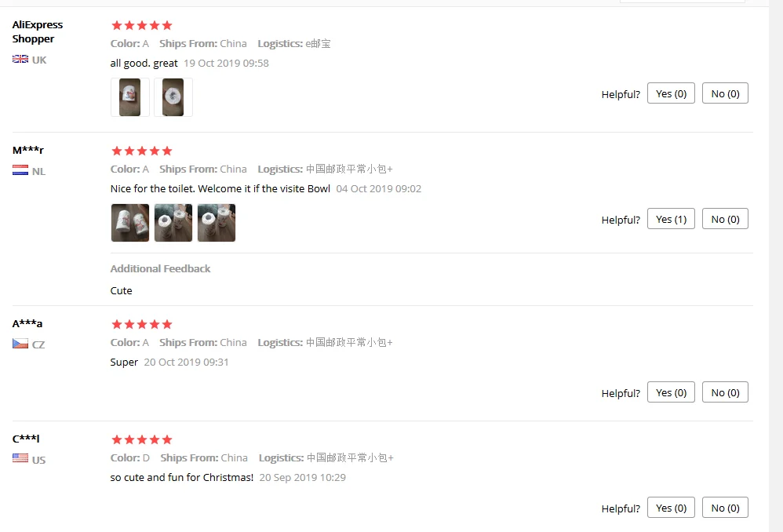Click the five-star rating on AliExpress Shopper's review
The image size is (783, 532).
(142, 25)
